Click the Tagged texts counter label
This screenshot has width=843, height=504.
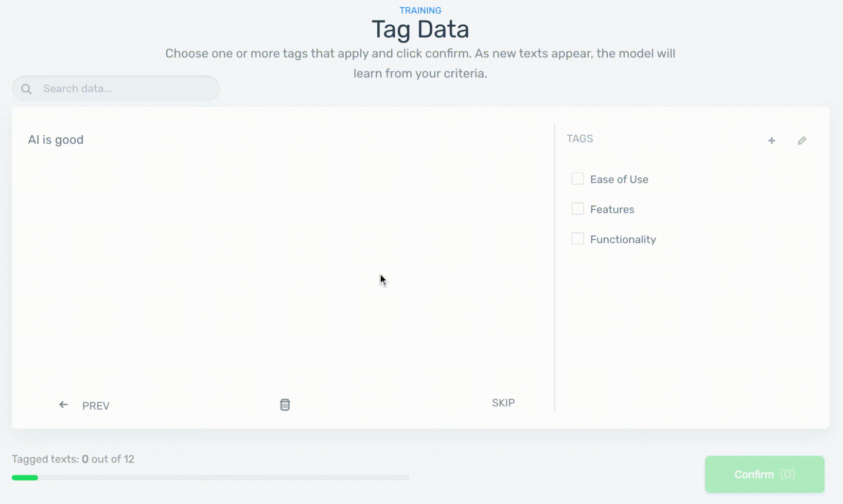click(73, 459)
